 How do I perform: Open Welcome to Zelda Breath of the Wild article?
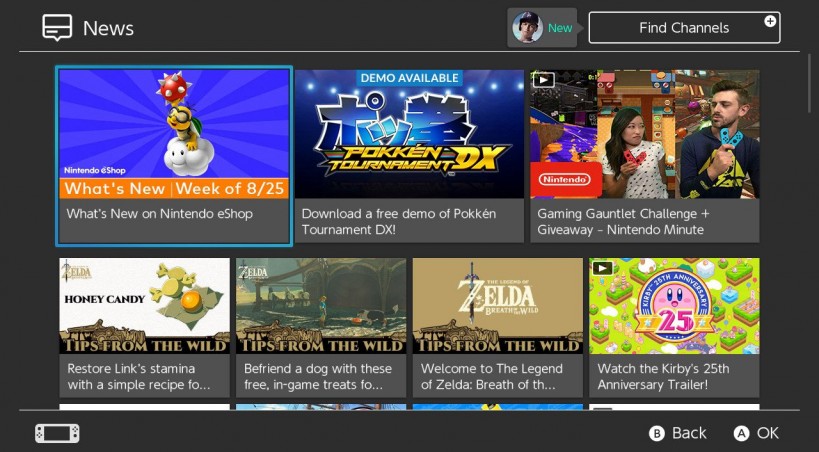497,328
